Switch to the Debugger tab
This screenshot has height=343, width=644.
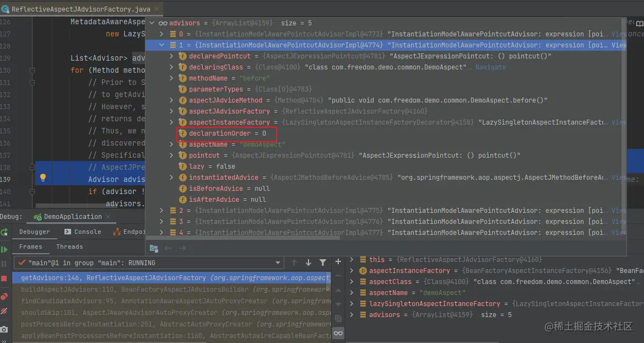(x=35, y=232)
